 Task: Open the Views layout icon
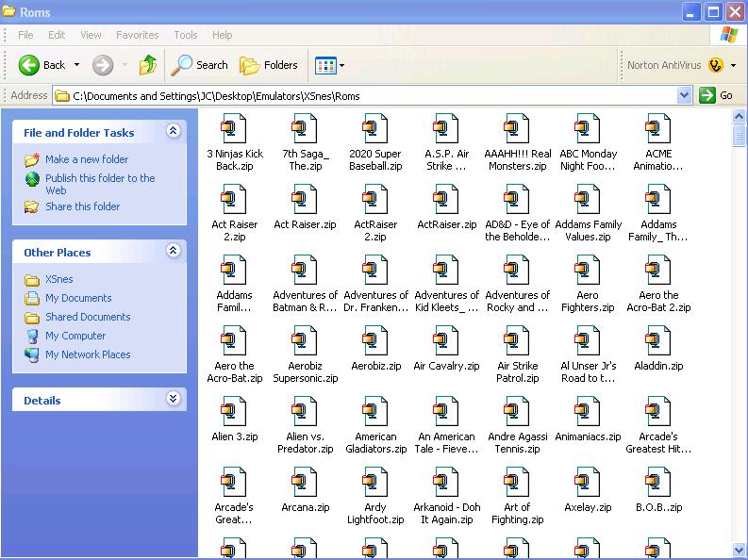[325, 65]
